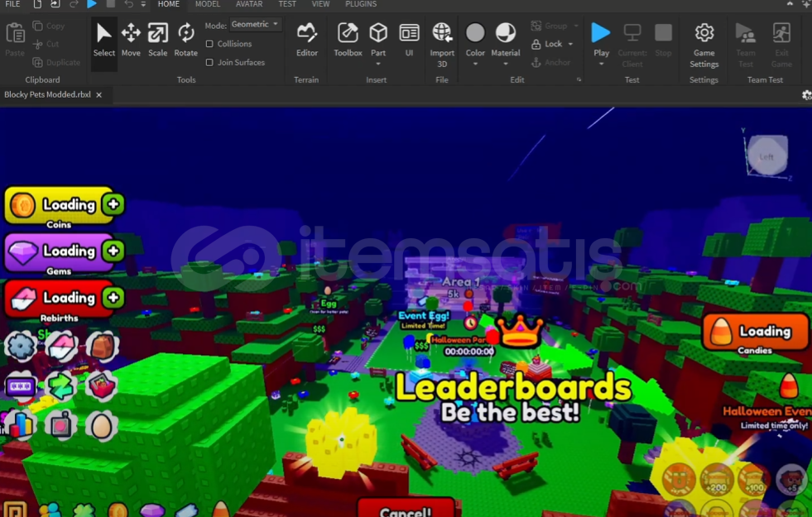Viewport: 812px width, 517px height.
Task: Insert a Part using the cube icon
Action: (x=378, y=33)
